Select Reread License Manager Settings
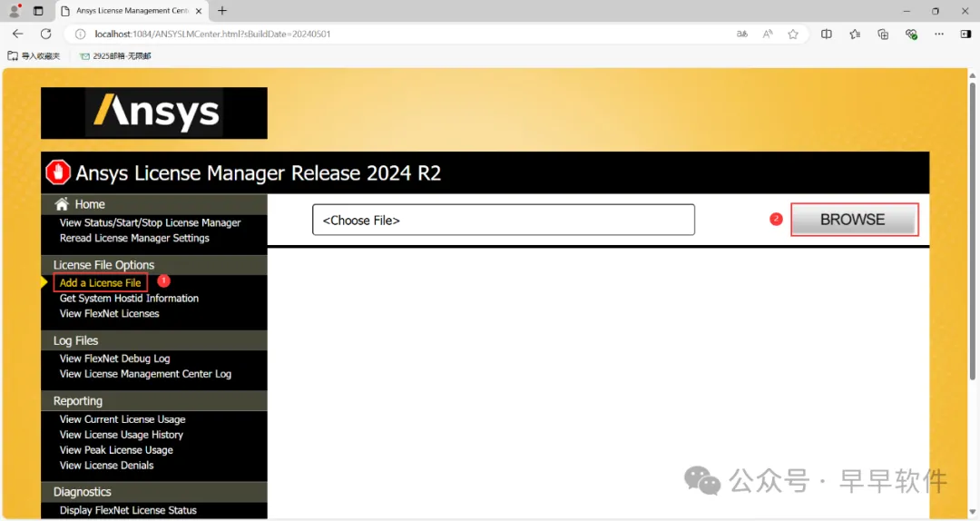 click(x=134, y=238)
